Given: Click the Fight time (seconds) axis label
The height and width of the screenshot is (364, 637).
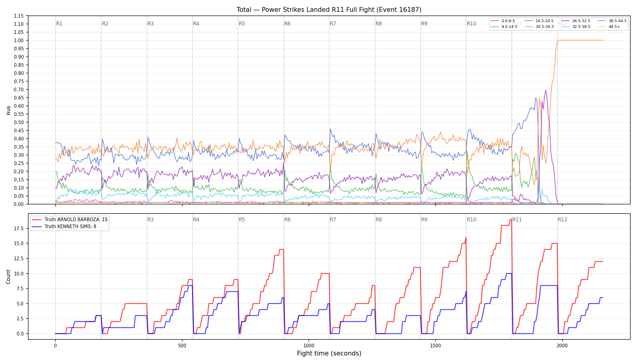Looking at the screenshot, I should (x=329, y=353).
